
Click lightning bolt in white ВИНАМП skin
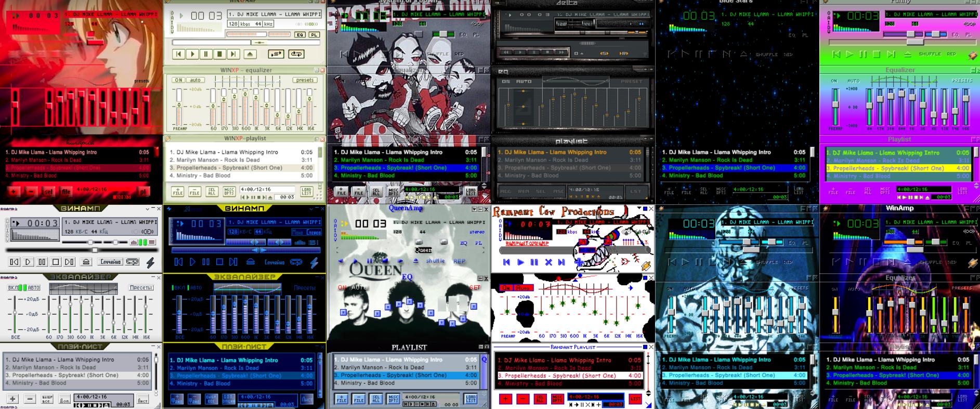151,262
